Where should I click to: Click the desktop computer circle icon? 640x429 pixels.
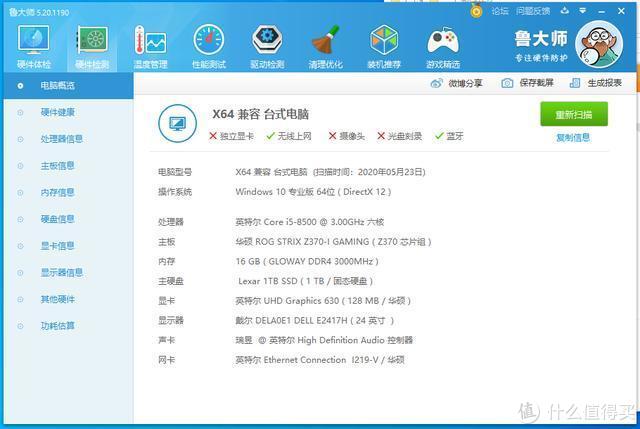pos(178,123)
